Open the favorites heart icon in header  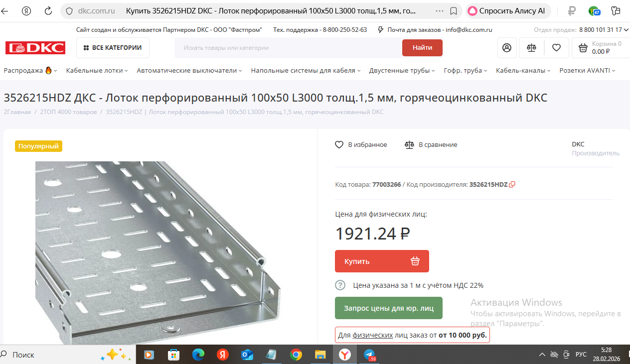(556, 48)
